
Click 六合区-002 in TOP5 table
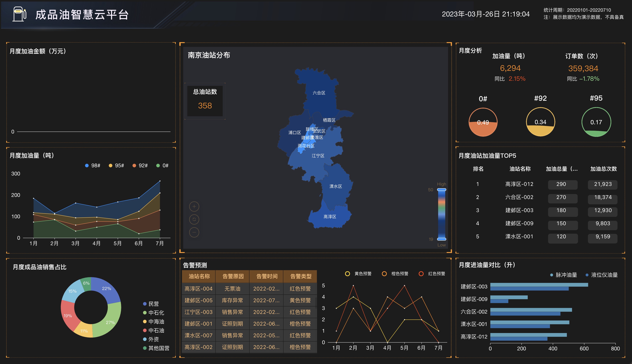click(x=519, y=197)
